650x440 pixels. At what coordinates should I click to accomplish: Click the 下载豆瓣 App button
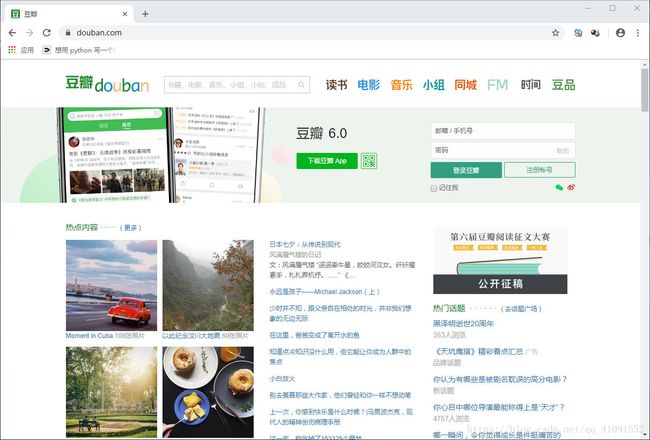click(327, 161)
